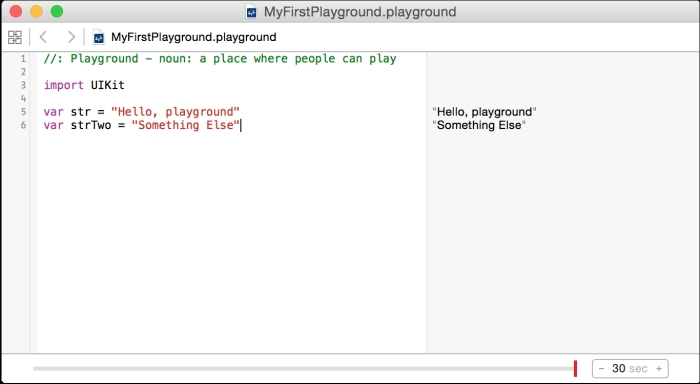
Task: Click the window title MyFirstPlayground.playground
Action: pyautogui.click(x=360, y=12)
